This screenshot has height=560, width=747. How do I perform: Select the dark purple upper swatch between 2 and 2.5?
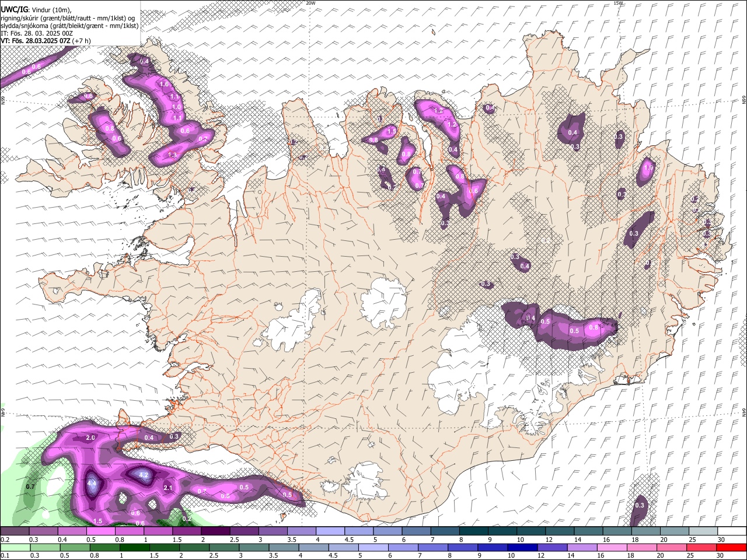pos(215,531)
